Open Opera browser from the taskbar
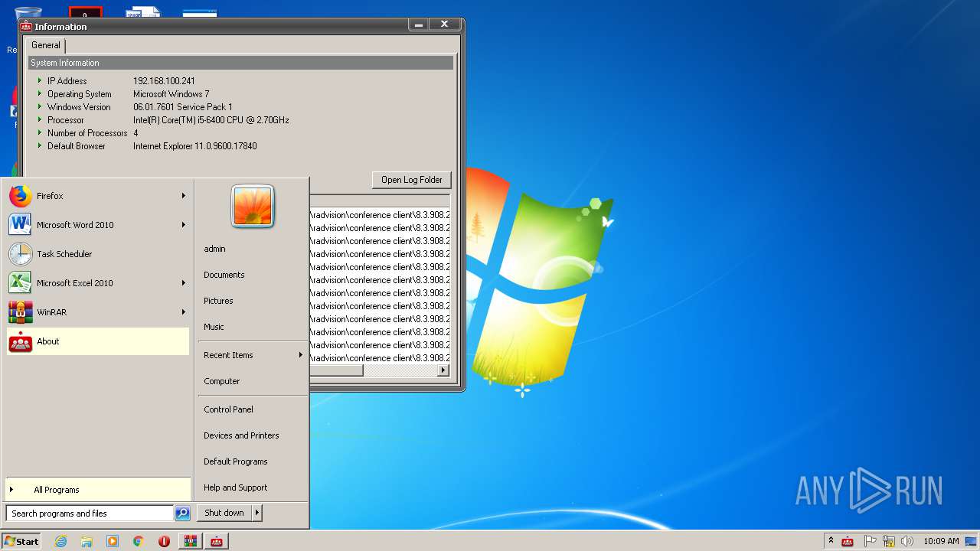 164,541
